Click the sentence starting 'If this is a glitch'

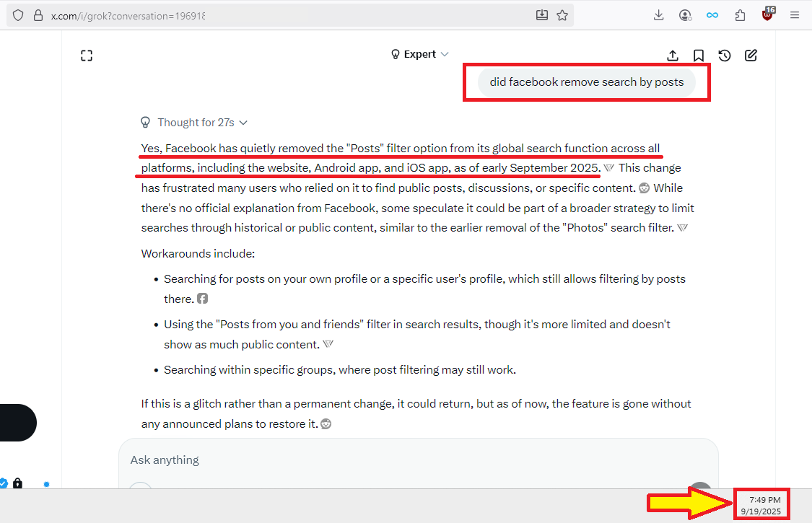(x=416, y=414)
